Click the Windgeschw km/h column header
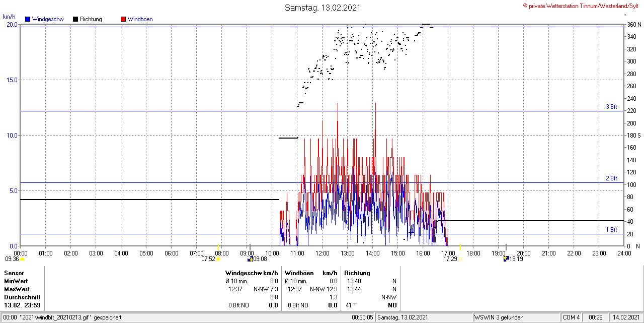The width and height of the screenshot is (644, 323). point(252,273)
